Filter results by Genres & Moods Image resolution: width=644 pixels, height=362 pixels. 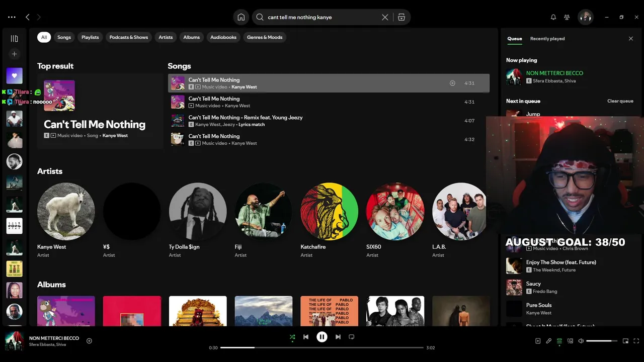[265, 37]
